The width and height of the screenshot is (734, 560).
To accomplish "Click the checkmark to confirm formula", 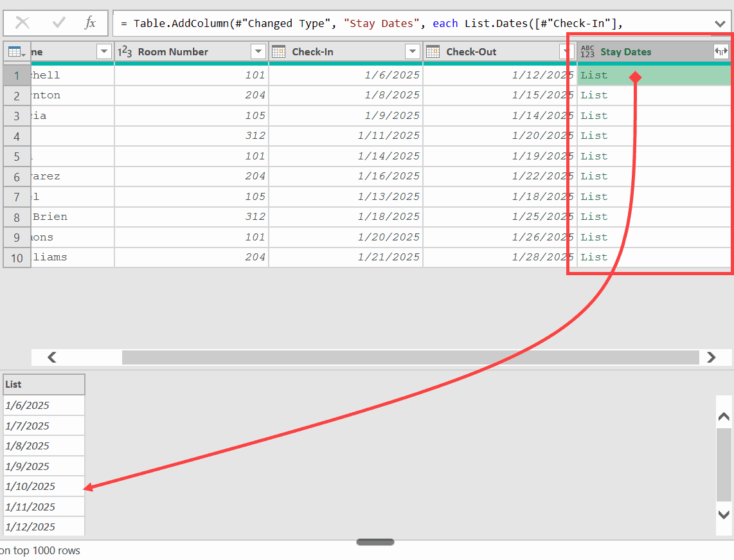I will (59, 23).
